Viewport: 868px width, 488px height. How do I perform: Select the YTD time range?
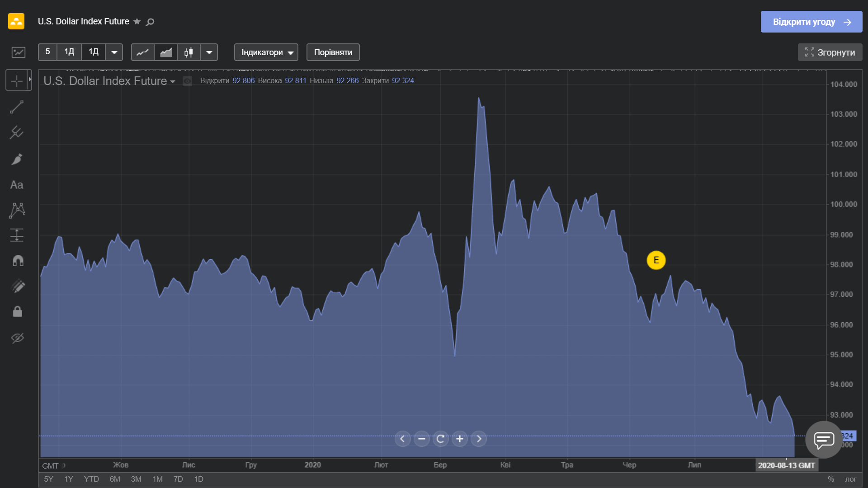coord(91,479)
